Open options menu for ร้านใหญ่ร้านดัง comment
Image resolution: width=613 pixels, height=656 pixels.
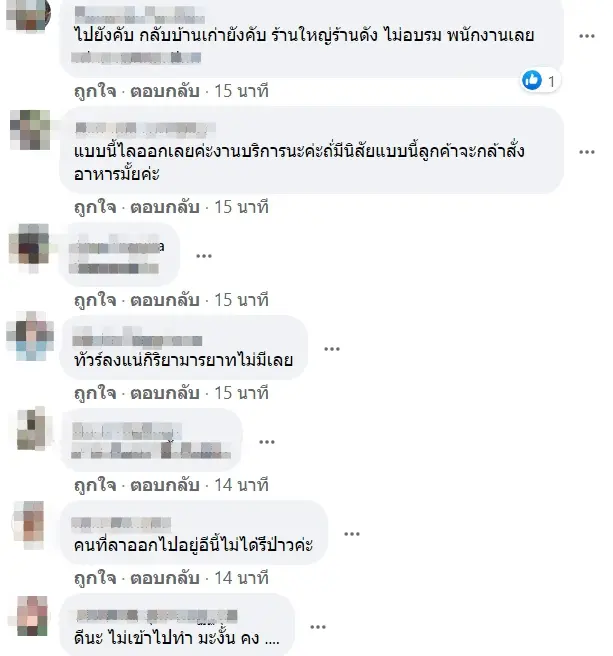pyautogui.click(x=587, y=36)
